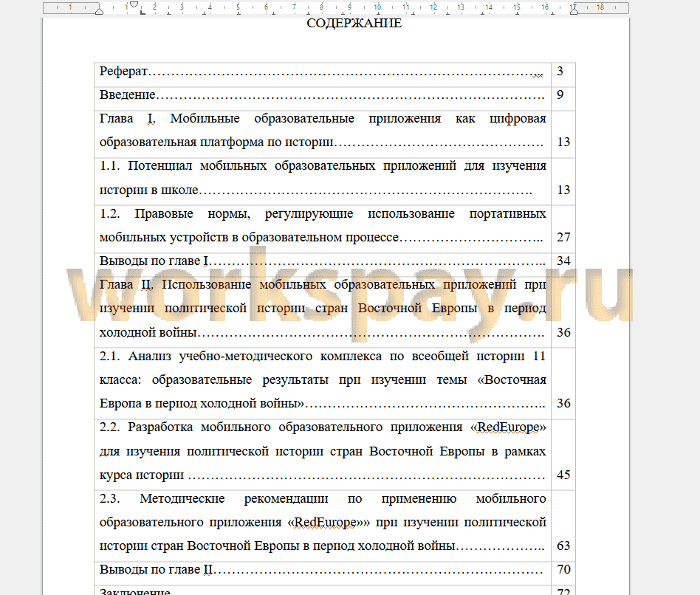The height and width of the screenshot is (595, 700).
Task: Click the word "Реферат" in the contents
Action: 123,72
